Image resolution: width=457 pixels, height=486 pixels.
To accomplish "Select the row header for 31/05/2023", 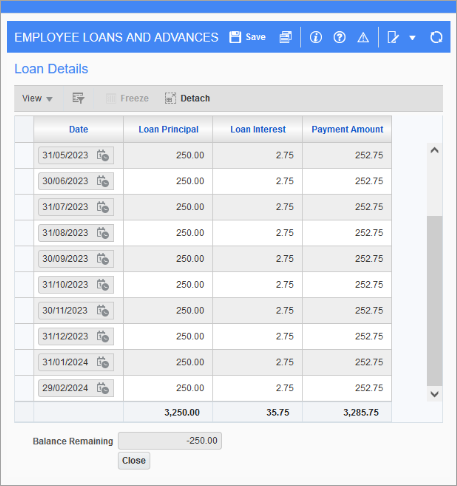I will pos(24,155).
